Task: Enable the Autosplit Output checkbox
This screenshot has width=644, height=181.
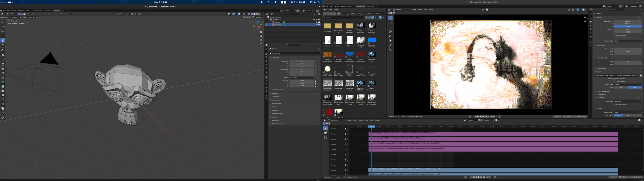Action: 615,105
